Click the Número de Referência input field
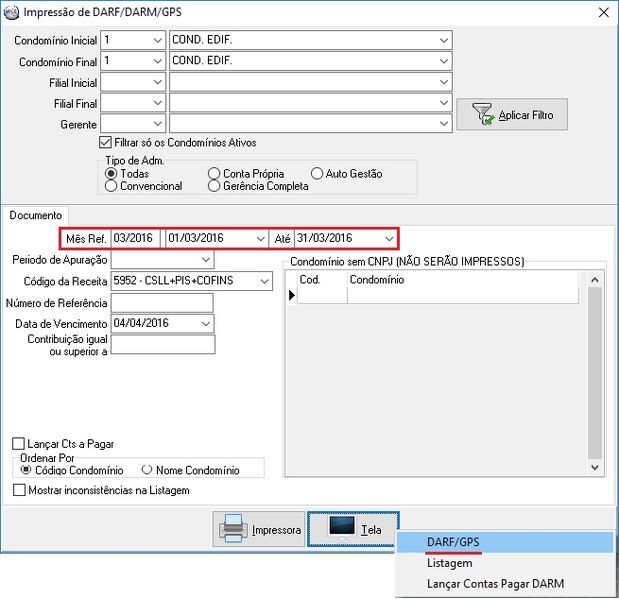619x599 pixels. tap(162, 303)
